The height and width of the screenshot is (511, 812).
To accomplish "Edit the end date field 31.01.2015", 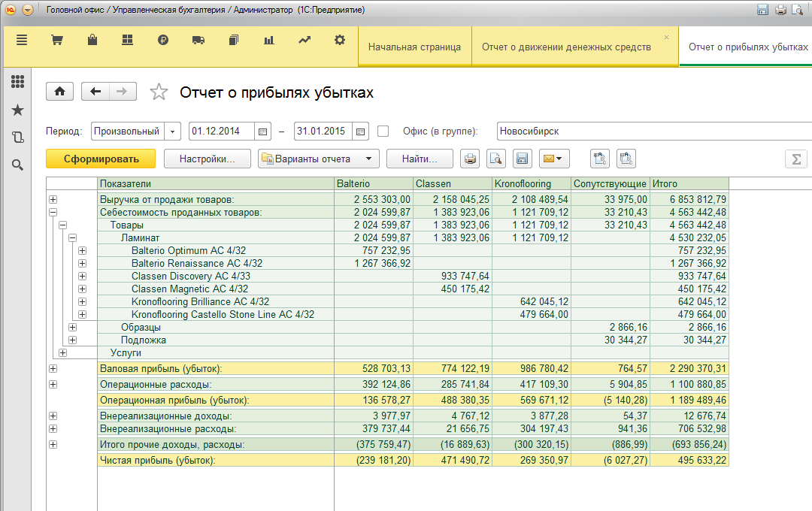I will (323, 132).
